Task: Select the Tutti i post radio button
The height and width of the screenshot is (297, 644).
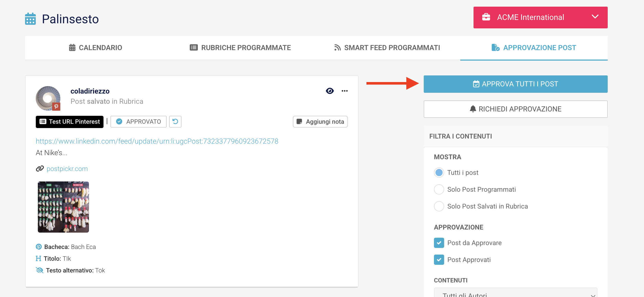Action: (439, 173)
